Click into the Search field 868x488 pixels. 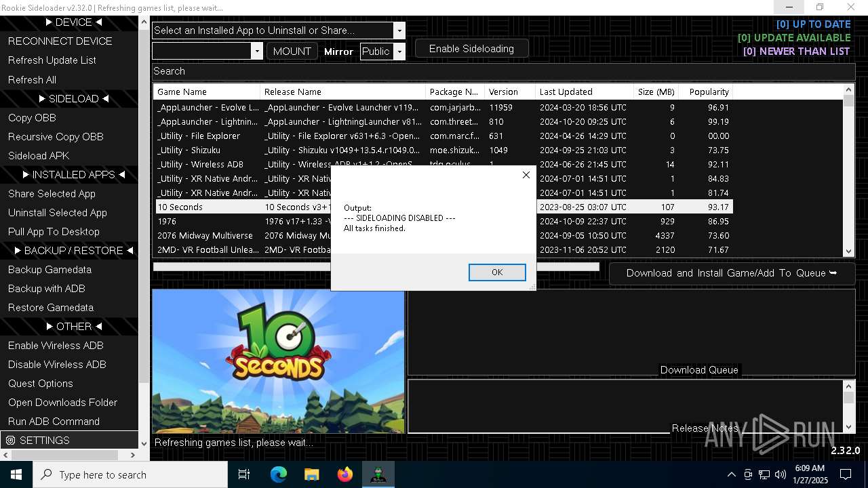(503, 71)
